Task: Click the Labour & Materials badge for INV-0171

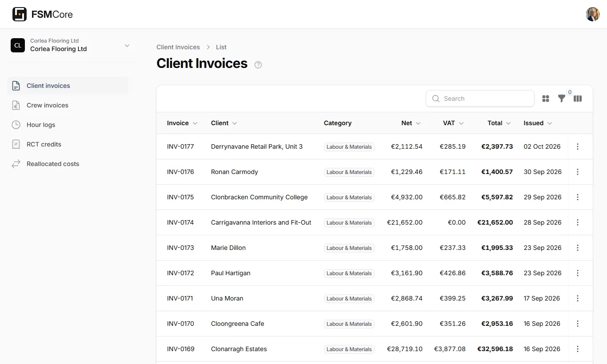Action: 349,299
